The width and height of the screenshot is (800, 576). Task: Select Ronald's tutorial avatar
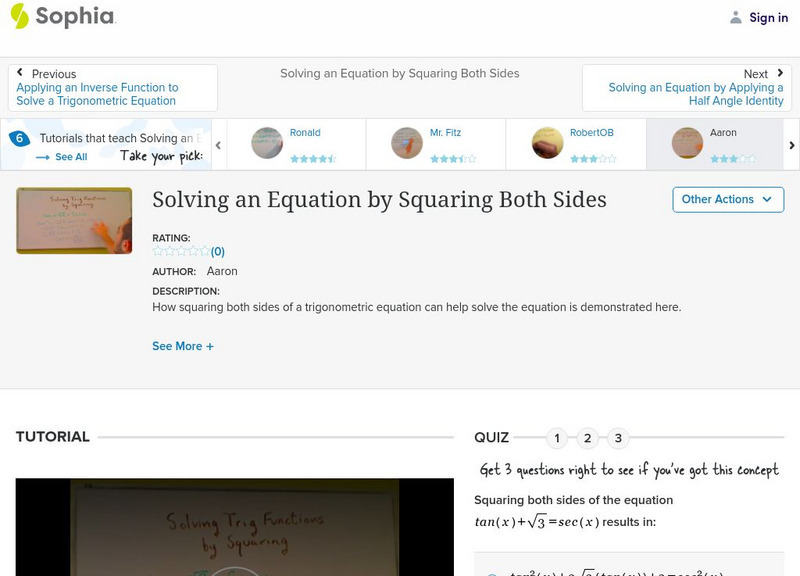click(x=266, y=143)
